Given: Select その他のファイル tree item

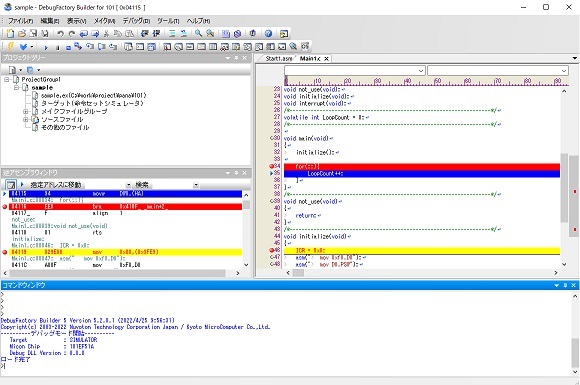Looking at the screenshot, I should [65, 127].
